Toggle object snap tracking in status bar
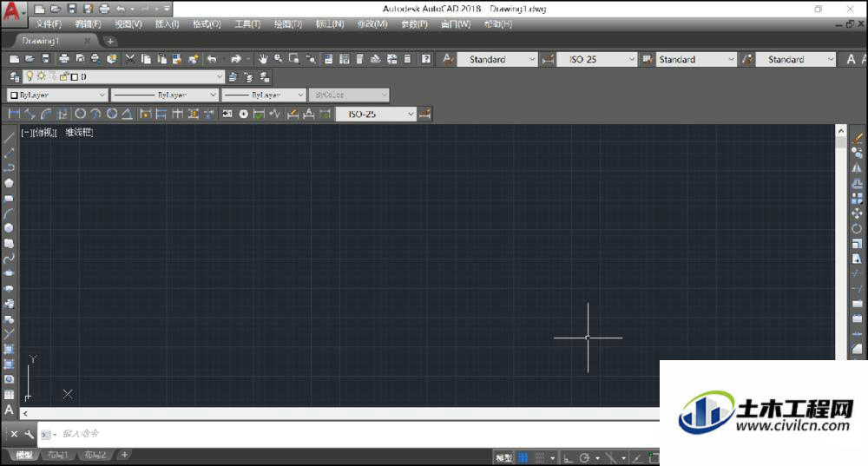 click(637, 457)
